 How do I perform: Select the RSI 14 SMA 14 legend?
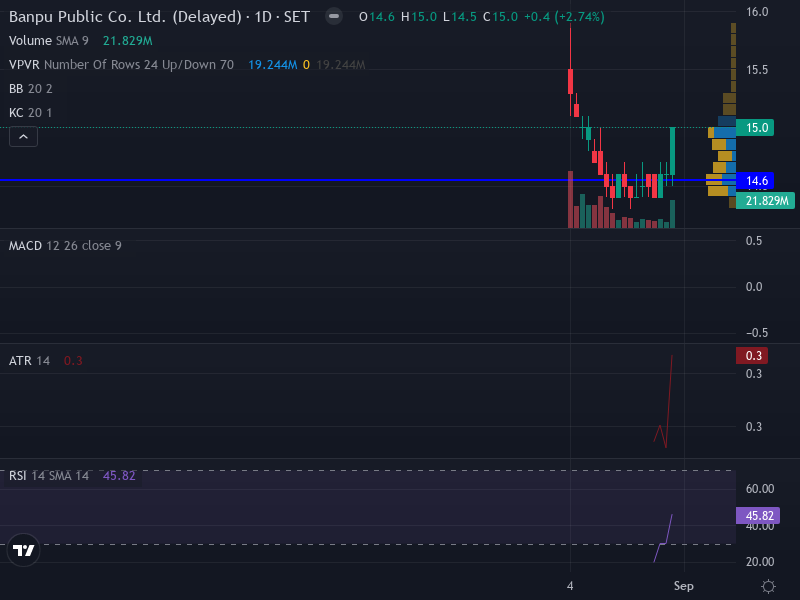tap(48, 476)
